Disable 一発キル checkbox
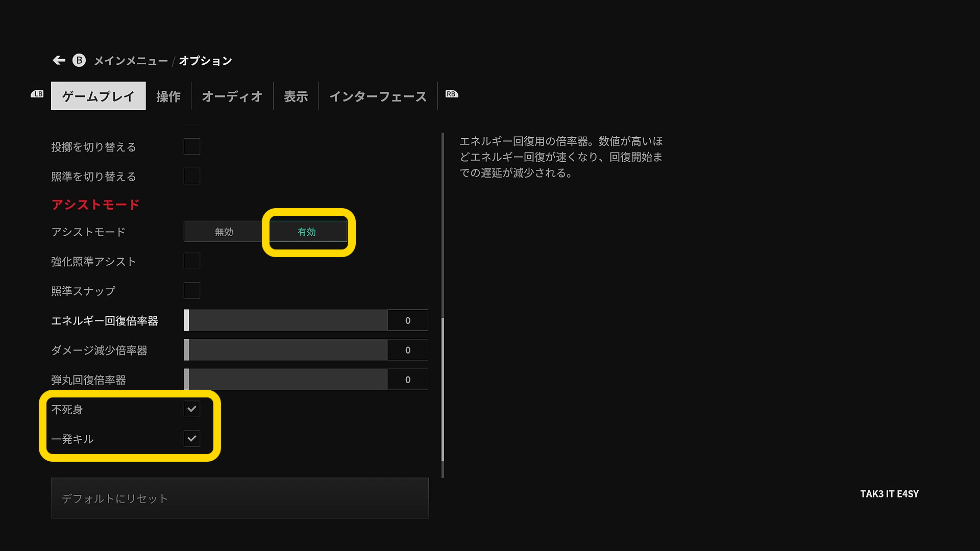Viewport: 980px width, 551px height. [x=191, y=439]
